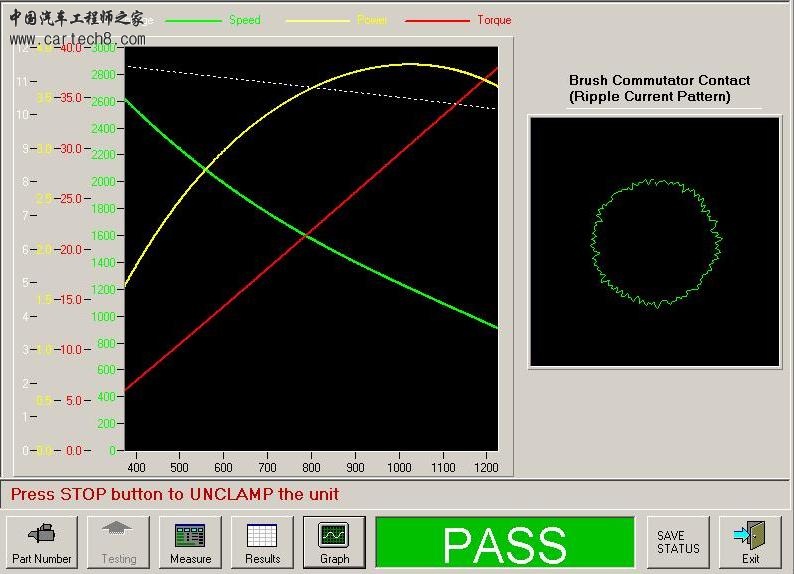Click the 3000 value on green speed axis
This screenshot has width=794, height=574.
103,48
